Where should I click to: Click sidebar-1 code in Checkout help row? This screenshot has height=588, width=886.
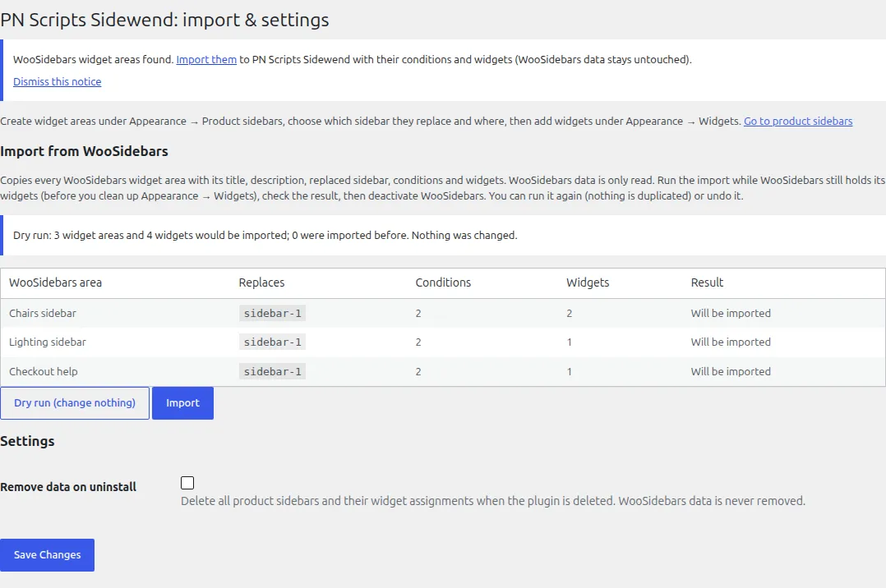(272, 371)
